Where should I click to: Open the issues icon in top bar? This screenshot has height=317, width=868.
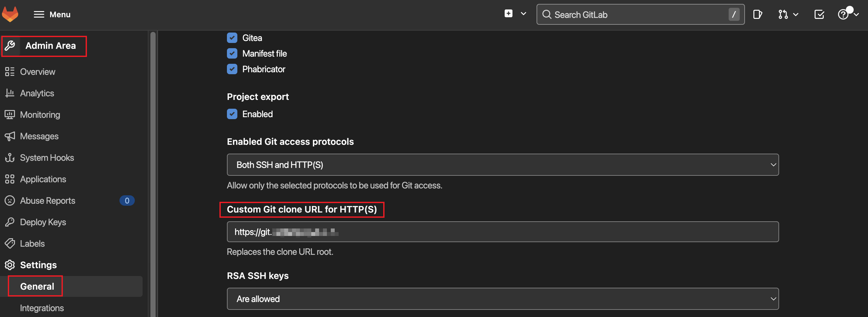[758, 14]
